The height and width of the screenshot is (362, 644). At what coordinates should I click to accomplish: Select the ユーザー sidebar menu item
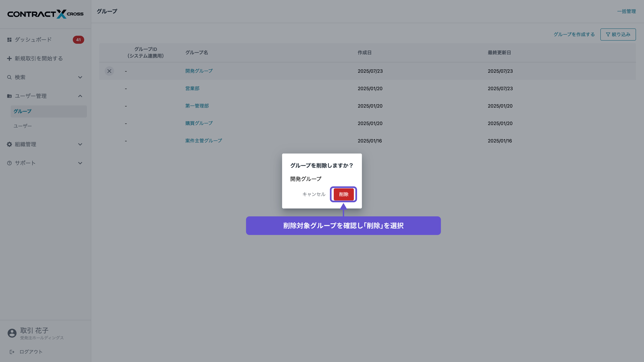pyautogui.click(x=22, y=126)
